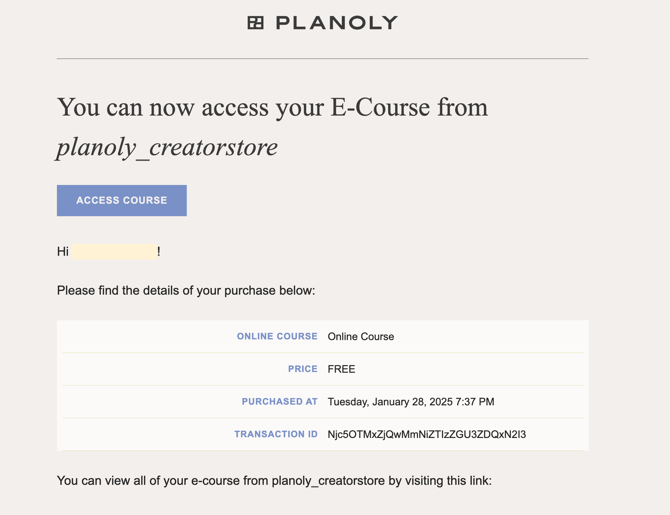The height and width of the screenshot is (515, 670).
Task: Click the TRANSACTION ID label
Action: click(x=275, y=435)
